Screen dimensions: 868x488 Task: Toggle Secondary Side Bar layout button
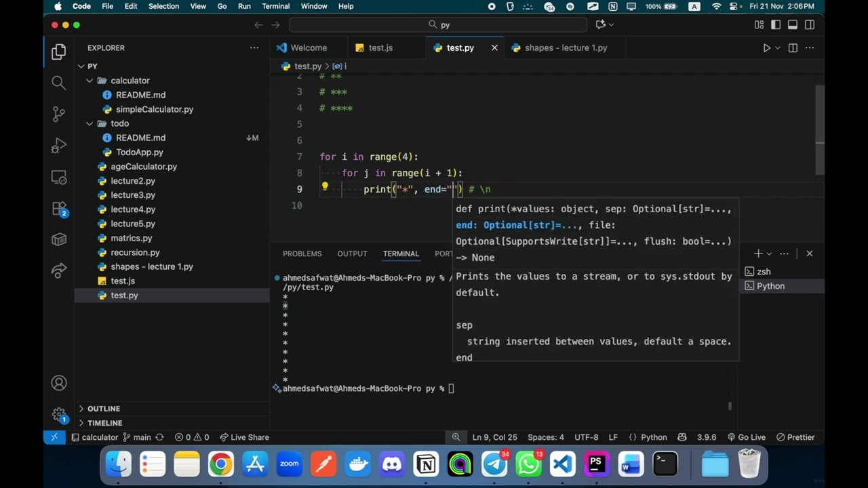coord(810,24)
